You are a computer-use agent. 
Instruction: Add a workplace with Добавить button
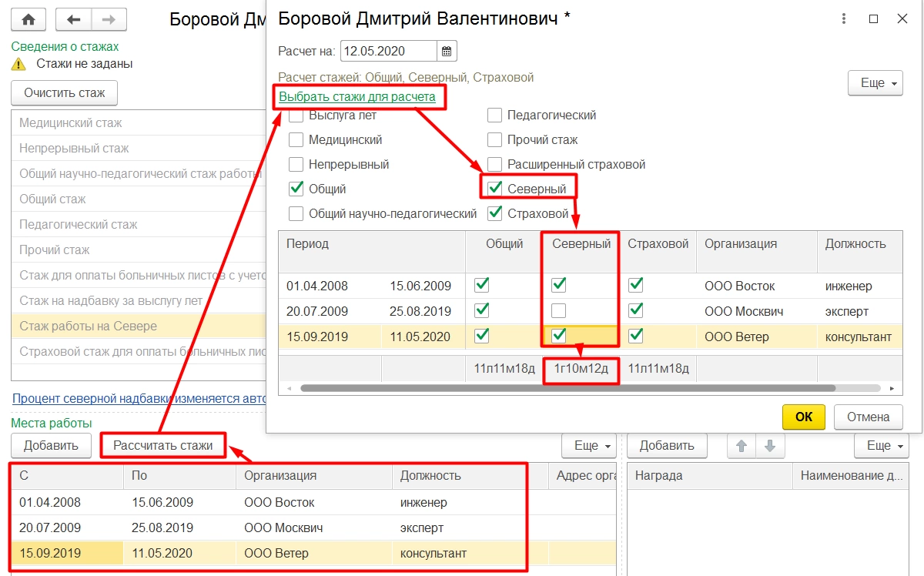click(51, 445)
